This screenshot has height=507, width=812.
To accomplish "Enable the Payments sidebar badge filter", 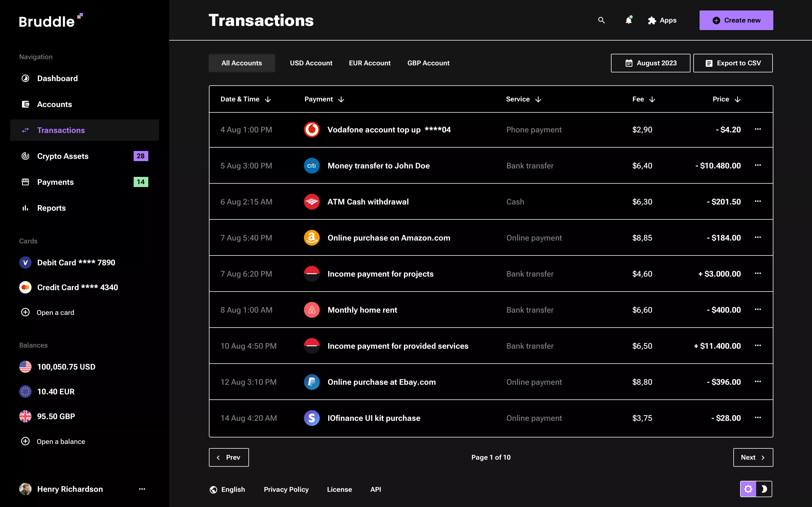I will 141,182.
